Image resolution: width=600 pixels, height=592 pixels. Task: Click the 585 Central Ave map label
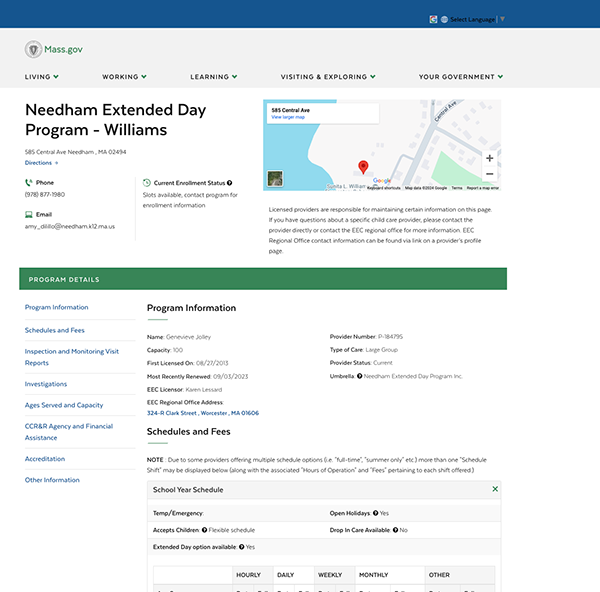[x=291, y=110]
